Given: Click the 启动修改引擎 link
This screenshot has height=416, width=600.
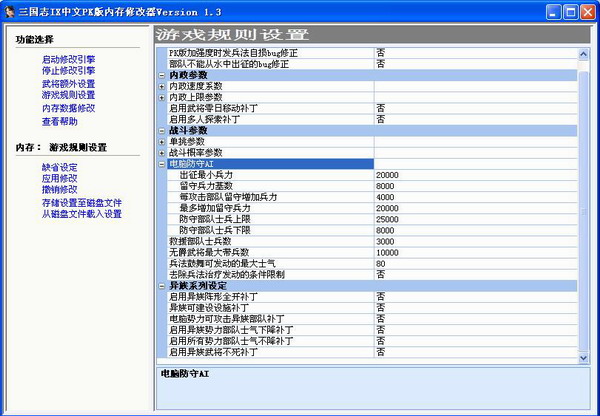Looking at the screenshot, I should click(x=68, y=60).
